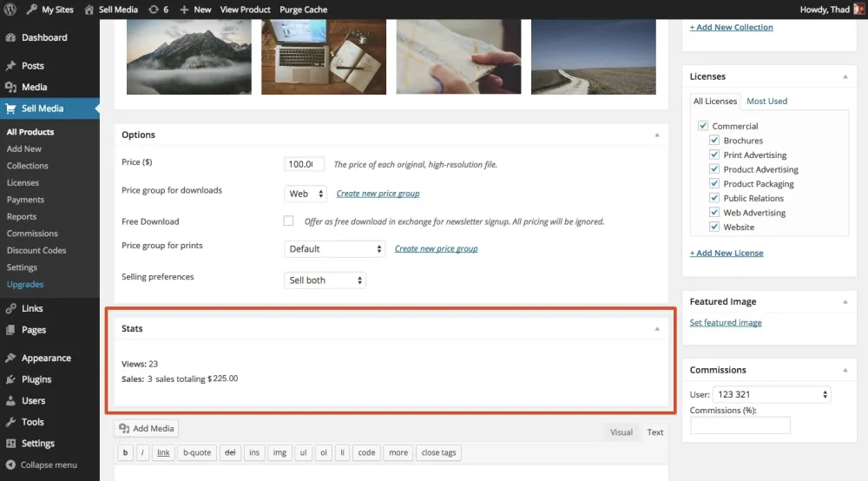This screenshot has height=481, width=868.
Task: Click the Media library icon in sidebar
Action: point(10,87)
